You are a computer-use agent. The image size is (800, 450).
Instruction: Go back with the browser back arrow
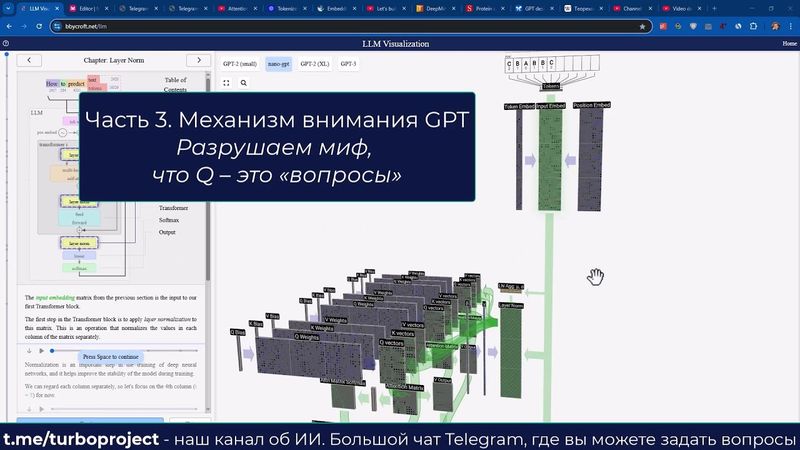tap(9, 26)
